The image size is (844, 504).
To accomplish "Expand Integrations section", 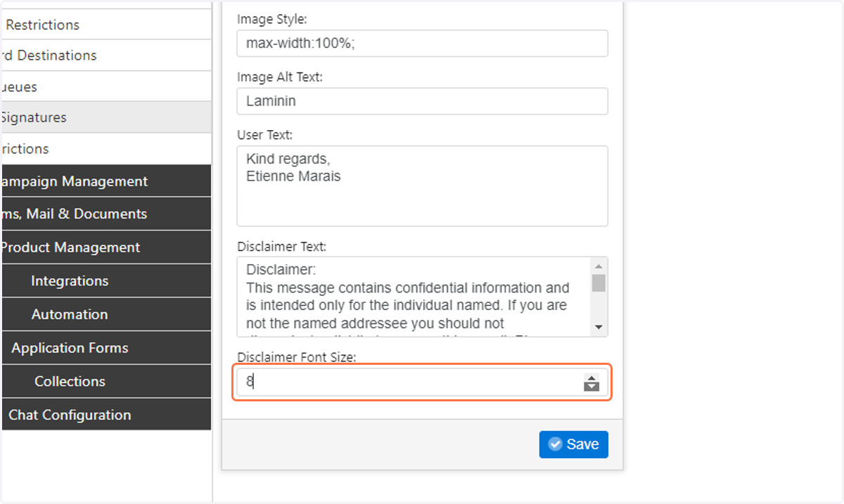I will (105, 280).
